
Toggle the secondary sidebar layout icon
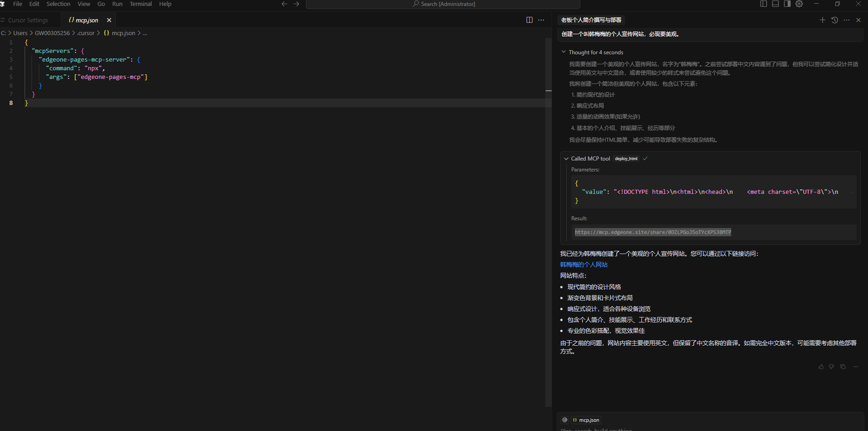pyautogui.click(x=787, y=4)
